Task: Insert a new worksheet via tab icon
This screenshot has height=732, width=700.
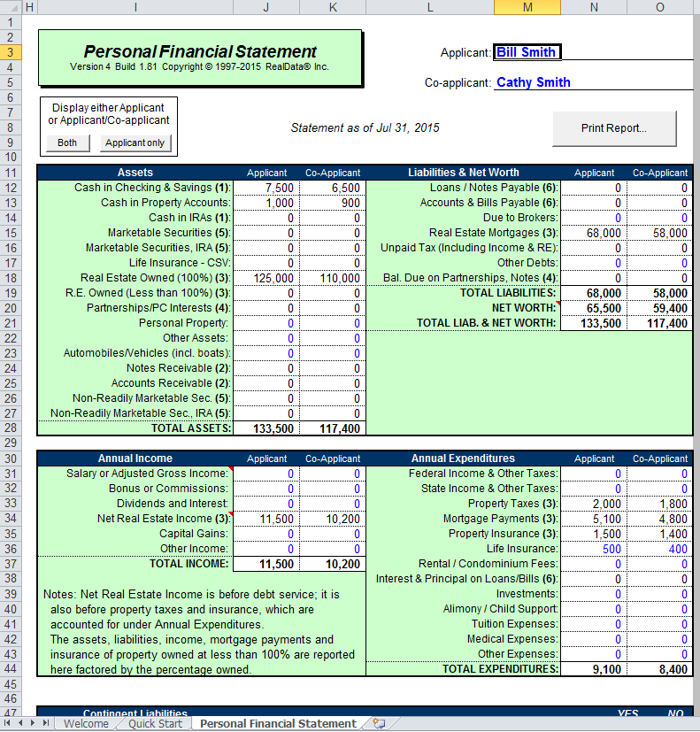Action: (379, 724)
